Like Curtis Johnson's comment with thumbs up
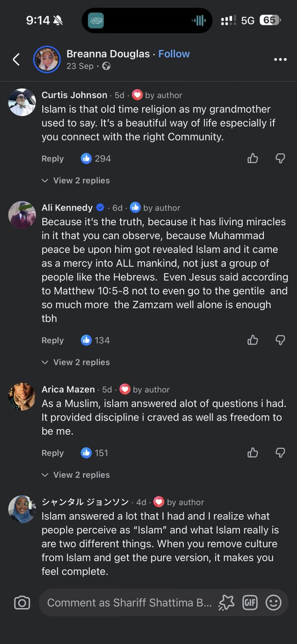 click(x=253, y=158)
